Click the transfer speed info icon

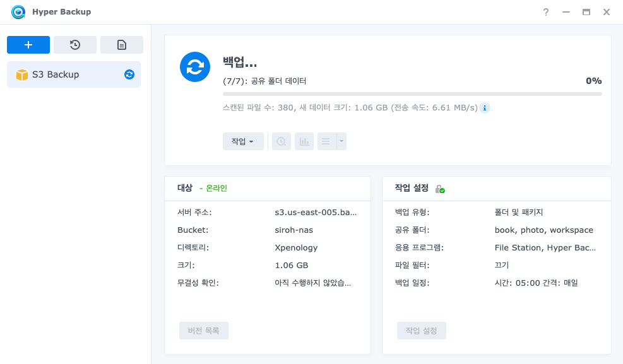click(485, 108)
